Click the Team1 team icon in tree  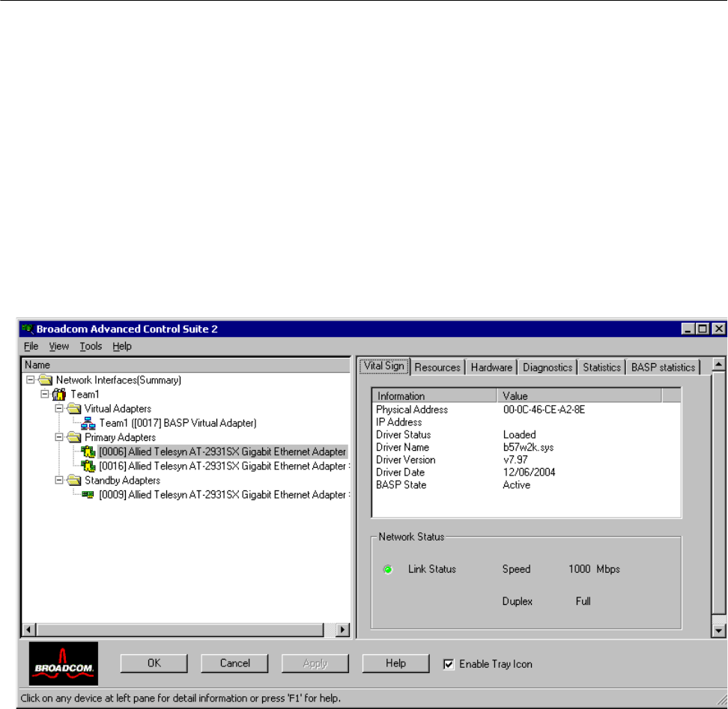59,395
